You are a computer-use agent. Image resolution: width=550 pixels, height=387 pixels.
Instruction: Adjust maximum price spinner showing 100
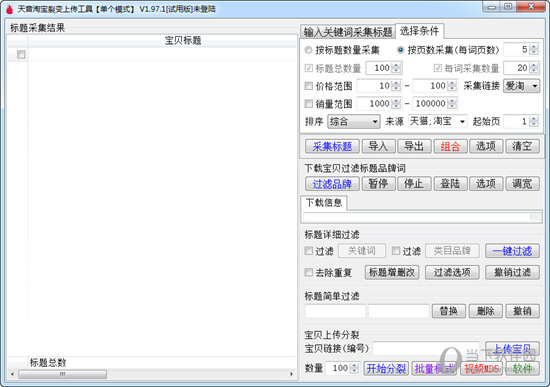pos(435,86)
